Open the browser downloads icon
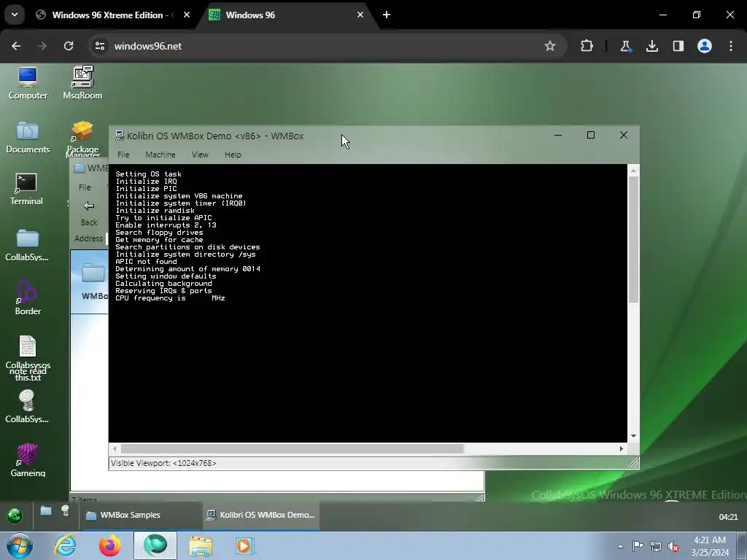The image size is (747, 560). click(x=651, y=46)
